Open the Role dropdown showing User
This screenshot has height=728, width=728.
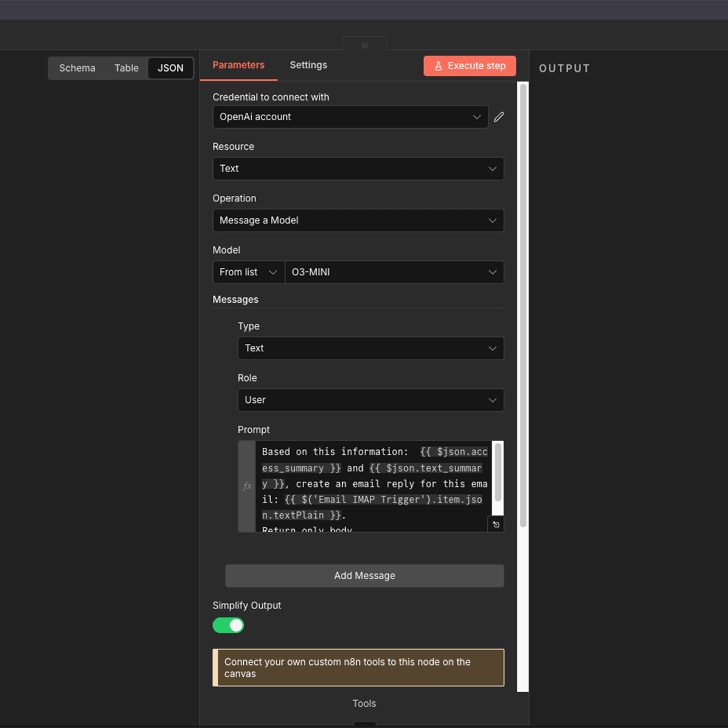(371, 400)
